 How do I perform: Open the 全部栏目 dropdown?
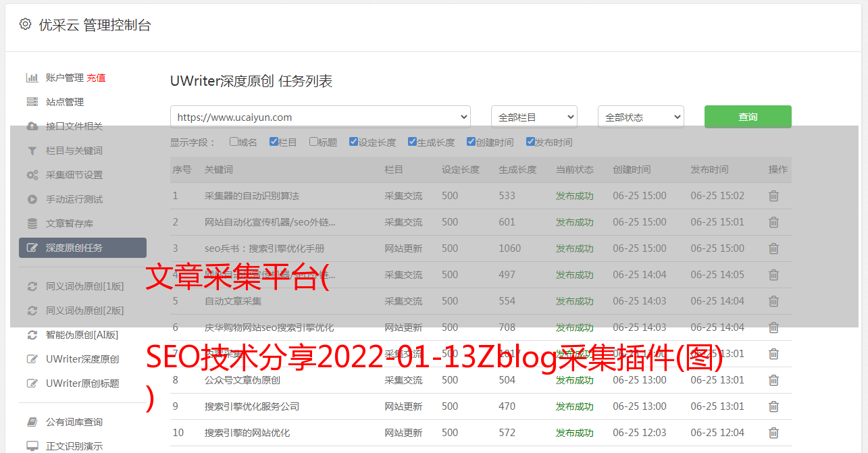click(x=534, y=117)
